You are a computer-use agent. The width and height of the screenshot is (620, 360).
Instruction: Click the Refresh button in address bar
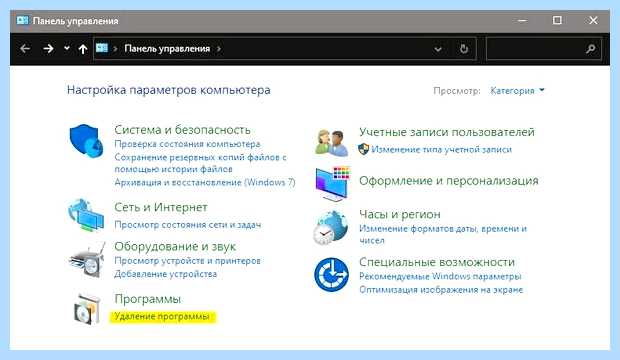coord(464,49)
